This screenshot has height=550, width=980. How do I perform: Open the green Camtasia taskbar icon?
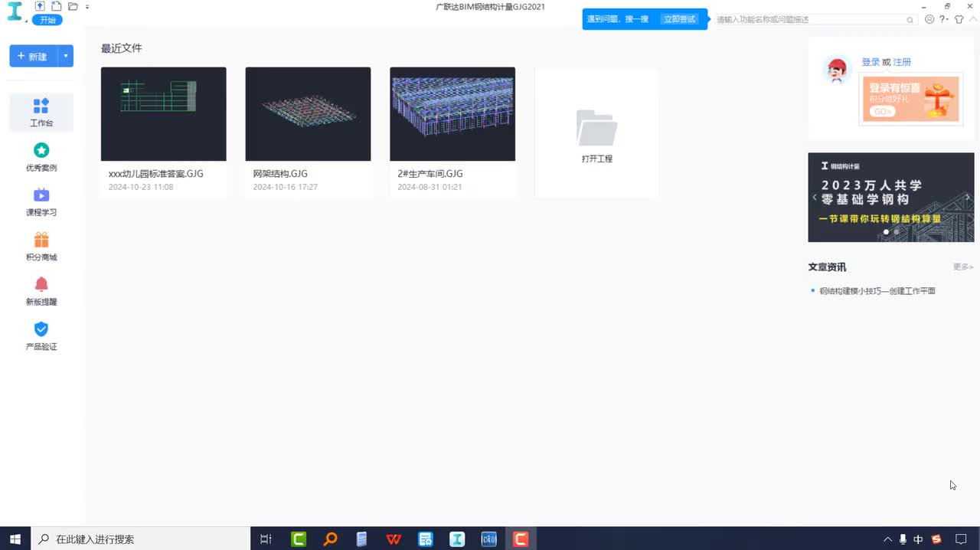click(299, 539)
